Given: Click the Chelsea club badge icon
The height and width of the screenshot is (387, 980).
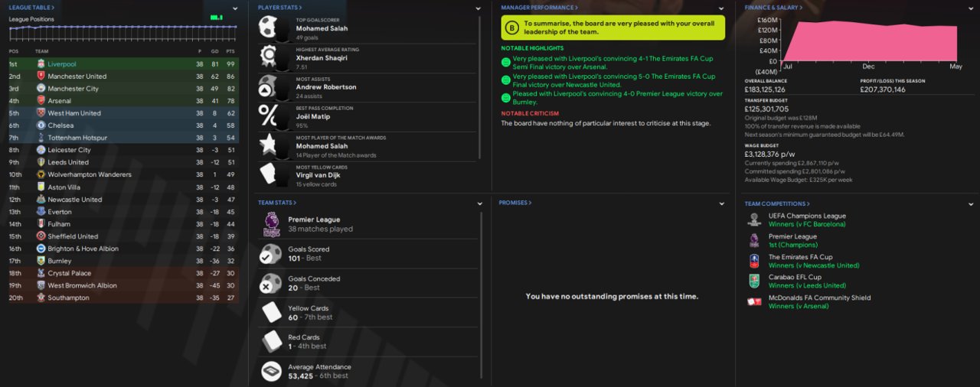Looking at the screenshot, I should (x=40, y=125).
